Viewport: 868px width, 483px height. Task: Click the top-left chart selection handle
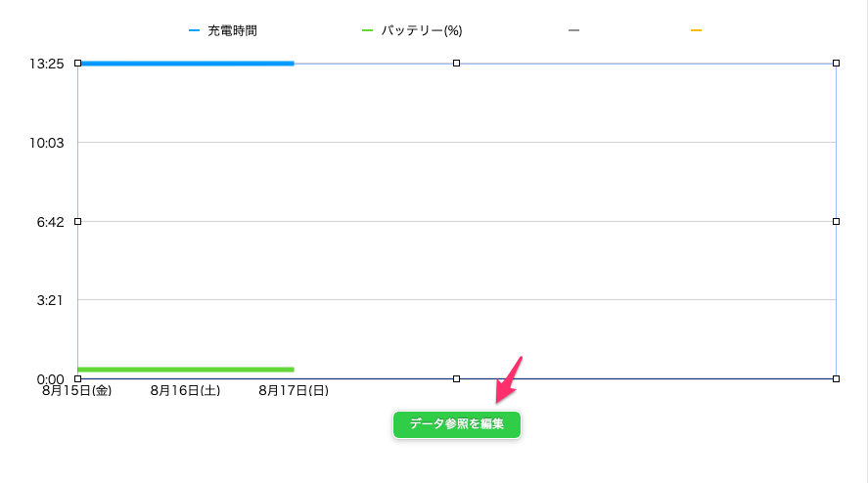(78, 64)
